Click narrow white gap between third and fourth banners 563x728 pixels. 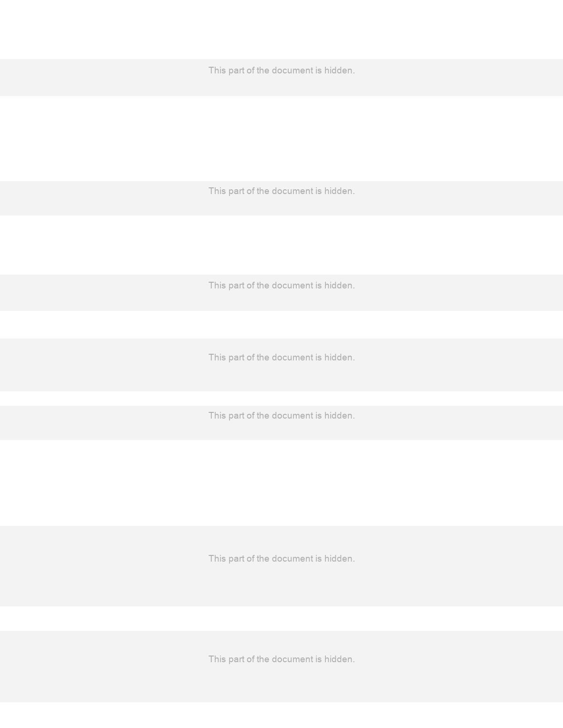pos(281,325)
